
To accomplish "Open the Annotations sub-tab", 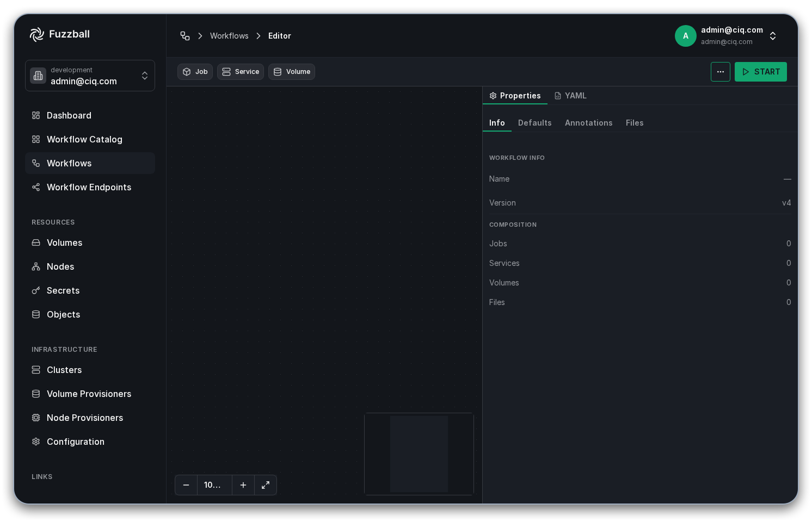I will click(x=589, y=123).
